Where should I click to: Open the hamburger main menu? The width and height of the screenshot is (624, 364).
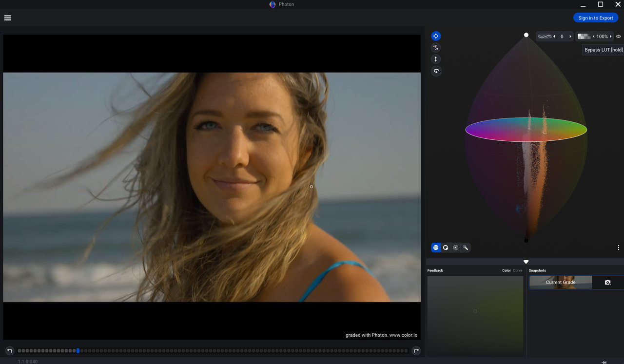coord(8,18)
